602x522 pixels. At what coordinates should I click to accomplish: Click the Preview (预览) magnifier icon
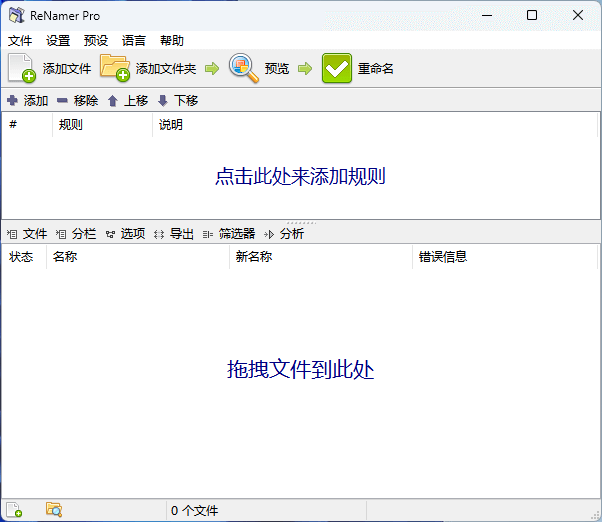(x=243, y=68)
